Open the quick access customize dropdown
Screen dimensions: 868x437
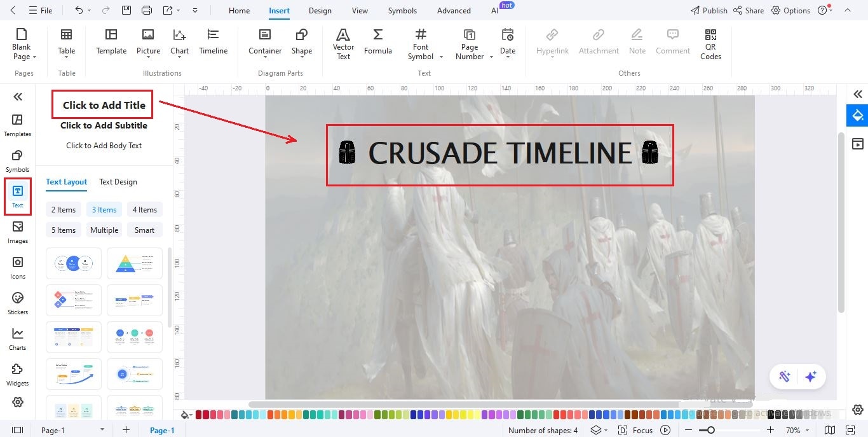(195, 11)
